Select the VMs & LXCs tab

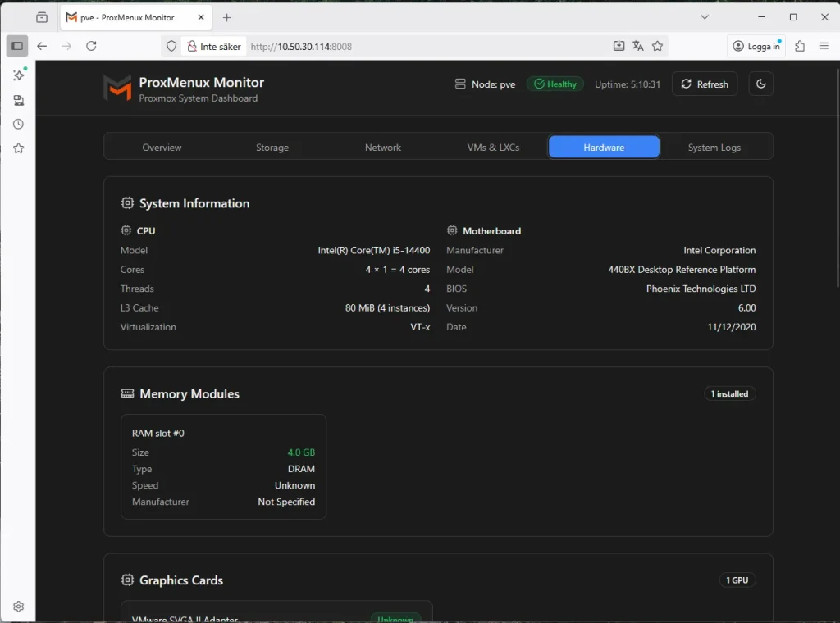point(493,148)
